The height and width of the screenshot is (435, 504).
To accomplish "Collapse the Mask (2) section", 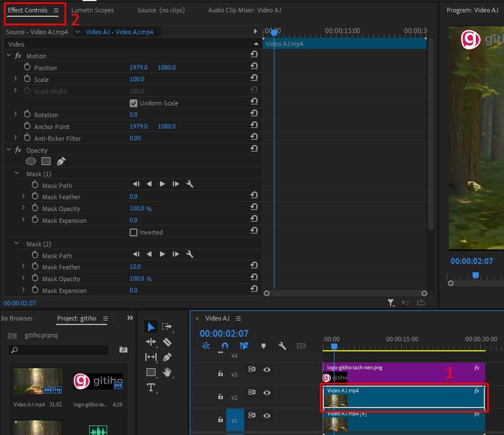I will pyautogui.click(x=15, y=244).
